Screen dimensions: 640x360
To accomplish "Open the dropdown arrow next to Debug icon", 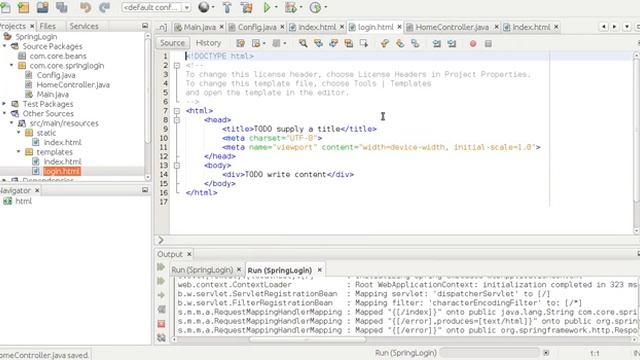I will coord(301,7).
